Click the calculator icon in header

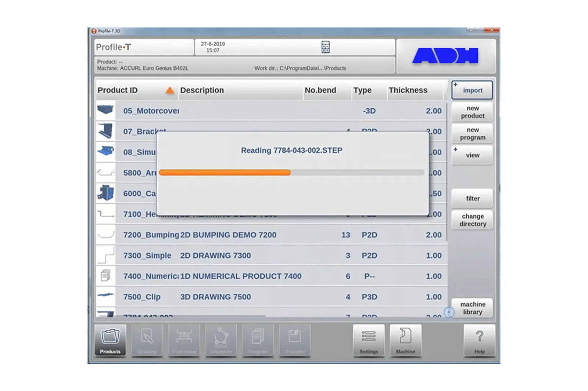[326, 47]
